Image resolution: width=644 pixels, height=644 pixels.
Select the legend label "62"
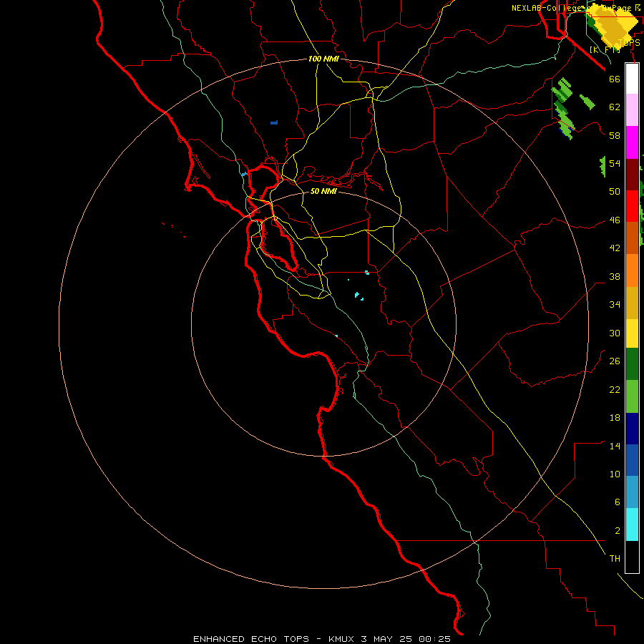[x=615, y=107]
